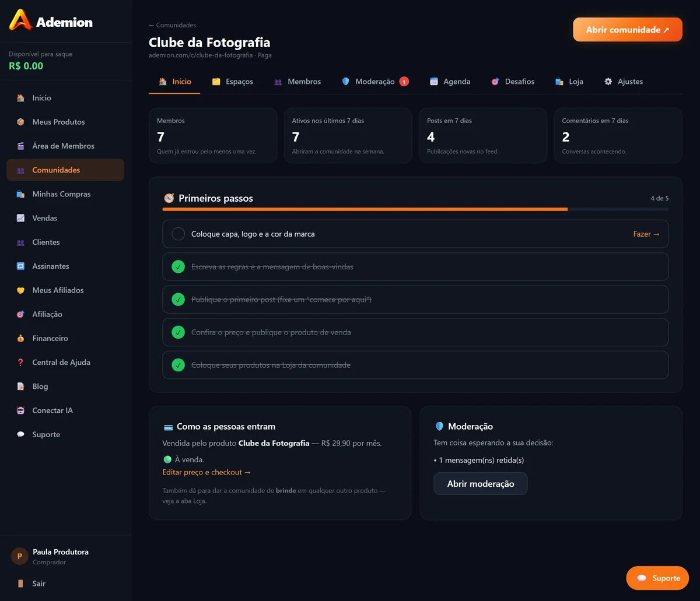Toggle checkmark for 'Coloque seus produtos na Loja' step
Screen dimensions: 700x601
(x=178, y=365)
